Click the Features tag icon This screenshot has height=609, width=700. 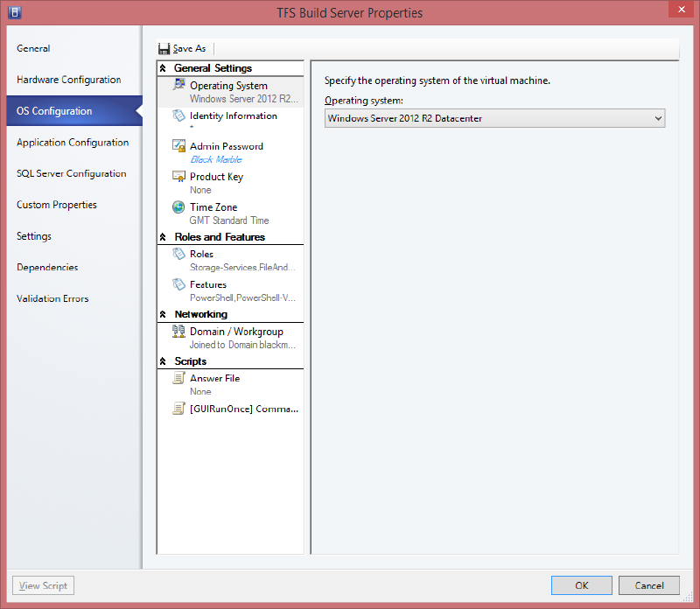(x=178, y=284)
